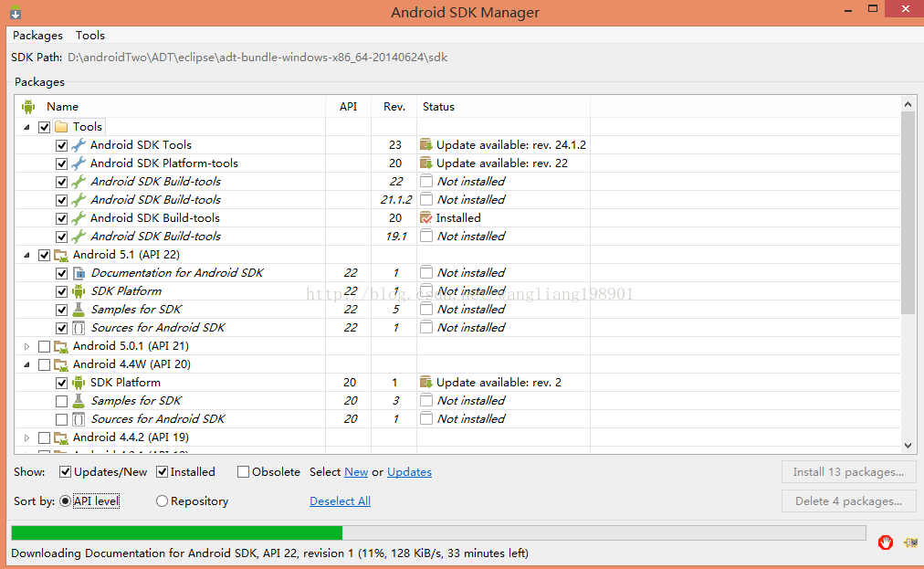Viewport: 924px width, 569px height.
Task: Click the Documentation for Android SDK icon
Action: (x=79, y=273)
